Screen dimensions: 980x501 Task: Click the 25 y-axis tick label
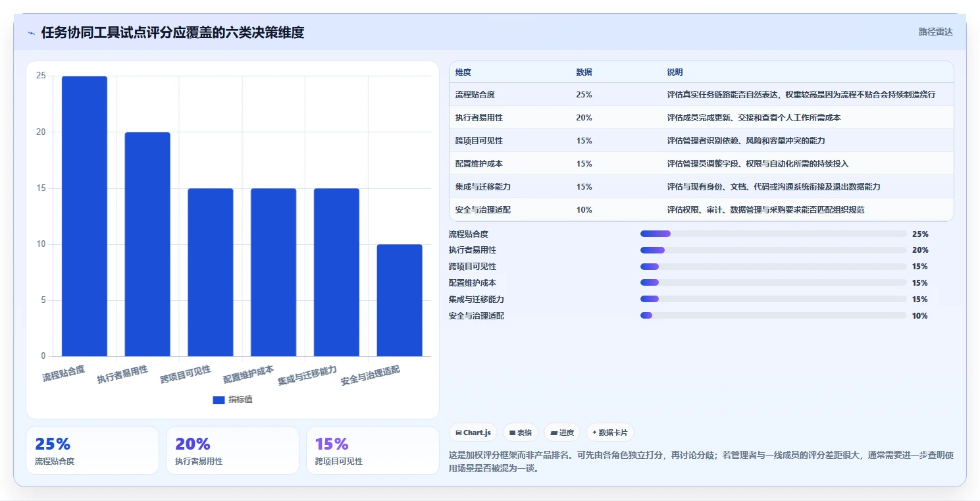[x=41, y=76]
